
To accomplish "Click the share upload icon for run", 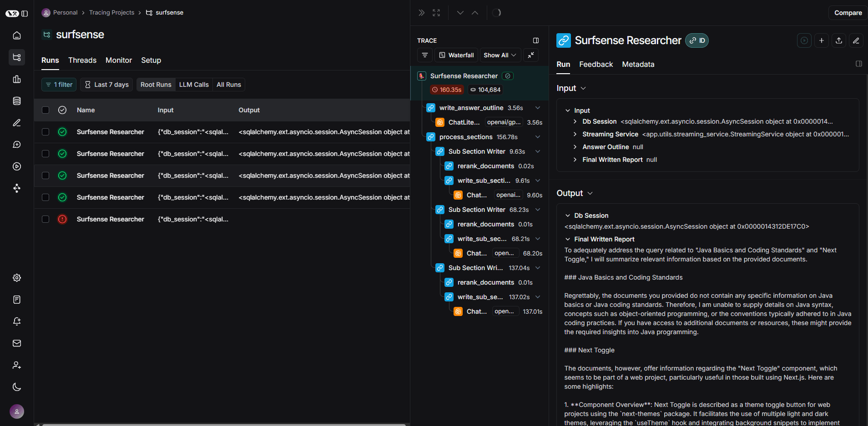I will (839, 40).
